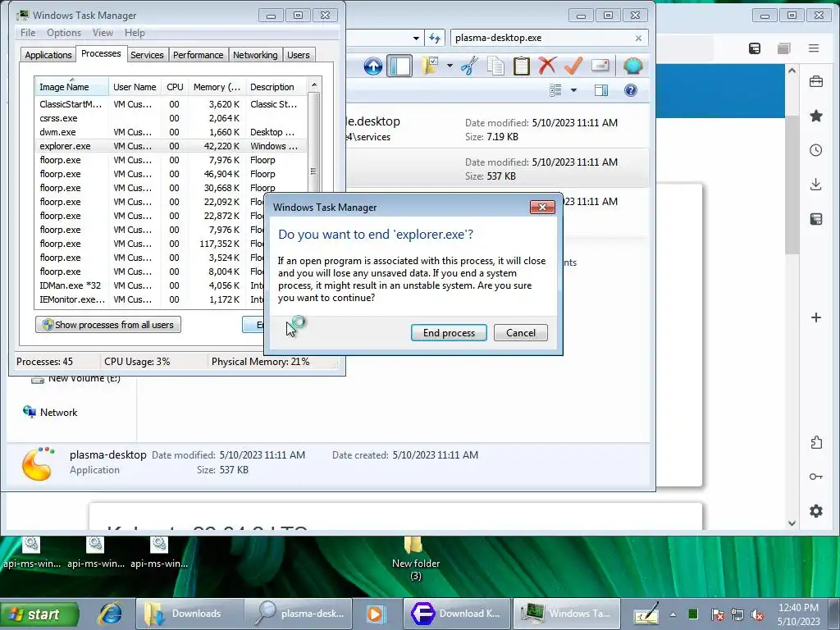
Task: Switch to the Applications tab
Action: [48, 55]
